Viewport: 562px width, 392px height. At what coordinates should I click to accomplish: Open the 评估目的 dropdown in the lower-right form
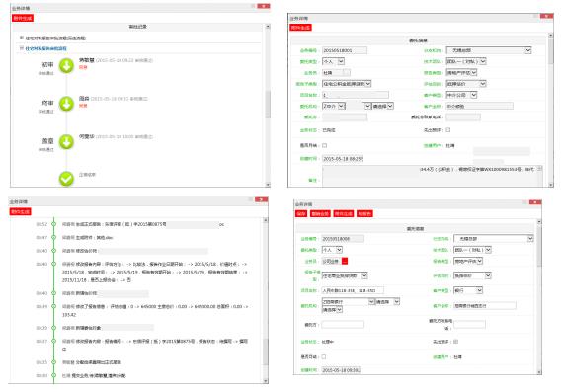pos(472,275)
